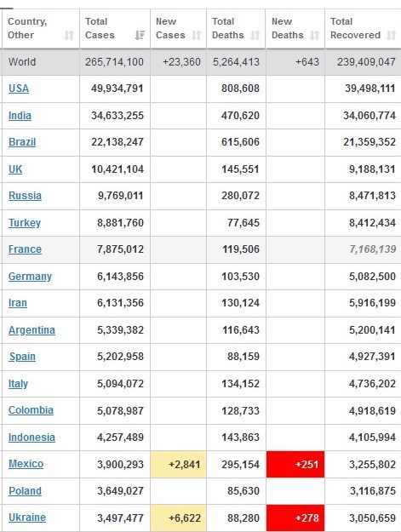View Russia country details

(x=25, y=196)
